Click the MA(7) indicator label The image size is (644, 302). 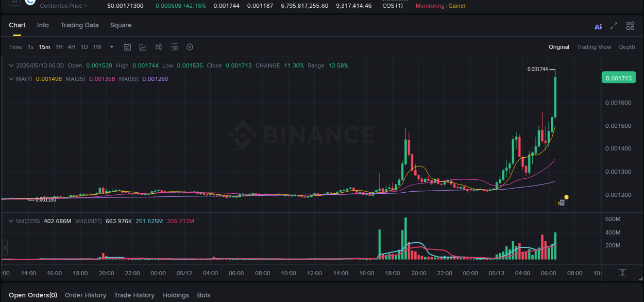24,79
